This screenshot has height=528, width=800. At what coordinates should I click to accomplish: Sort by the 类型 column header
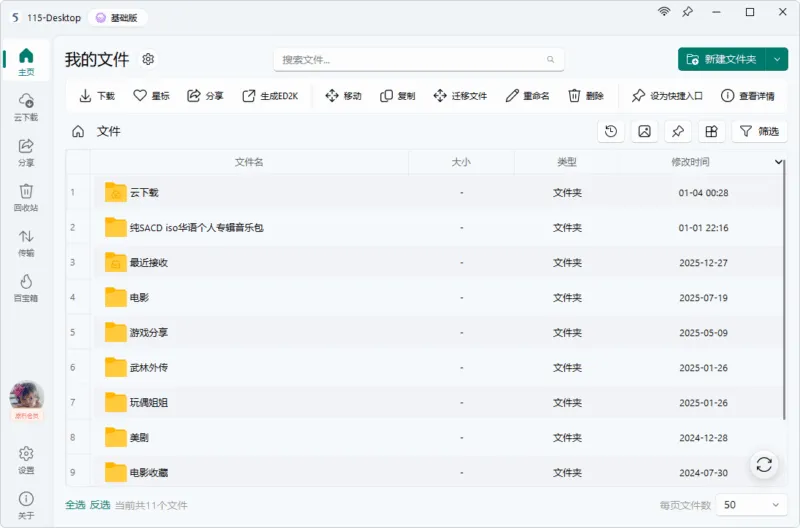coord(567,162)
